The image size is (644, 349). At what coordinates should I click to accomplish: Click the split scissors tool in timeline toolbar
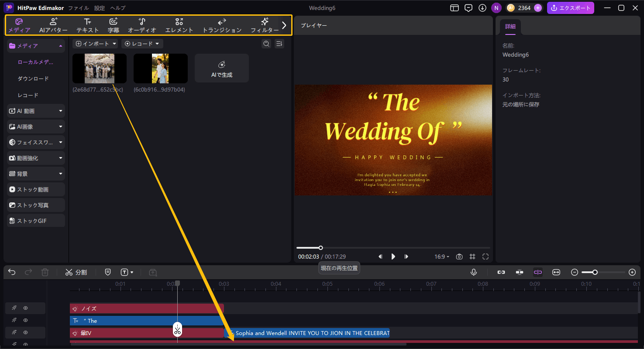pos(76,272)
